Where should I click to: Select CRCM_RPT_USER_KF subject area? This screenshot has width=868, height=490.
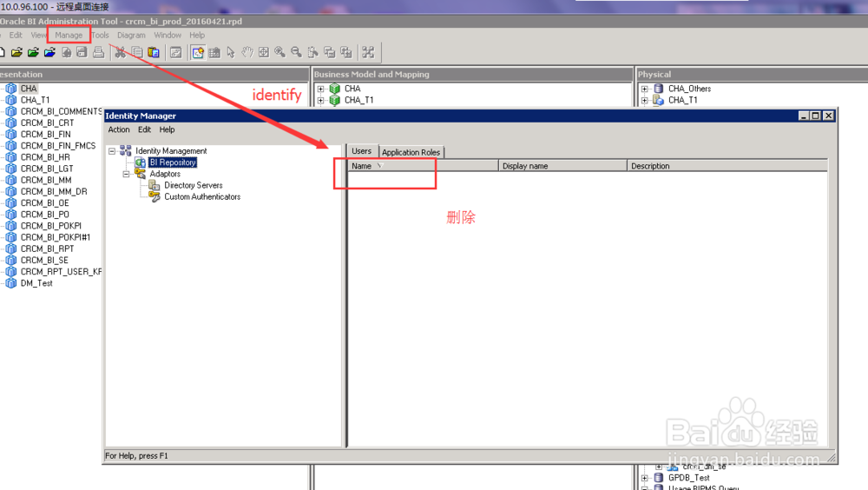[61, 272]
